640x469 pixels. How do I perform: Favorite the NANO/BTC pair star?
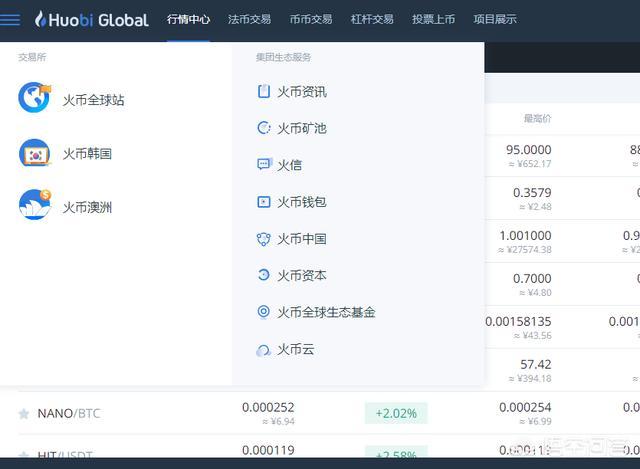point(23,413)
